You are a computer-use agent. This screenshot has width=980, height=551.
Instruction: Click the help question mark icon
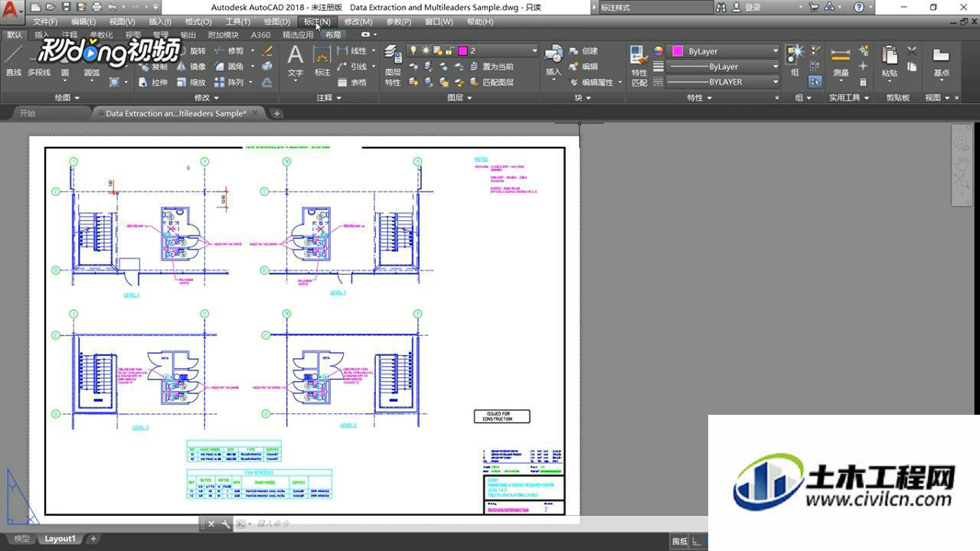point(858,7)
